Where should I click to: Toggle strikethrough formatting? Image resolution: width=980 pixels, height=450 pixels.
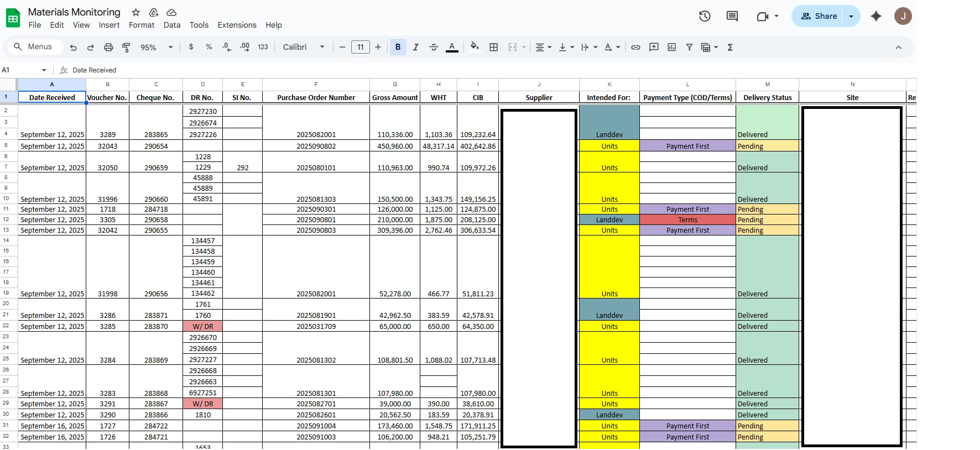[x=434, y=48]
